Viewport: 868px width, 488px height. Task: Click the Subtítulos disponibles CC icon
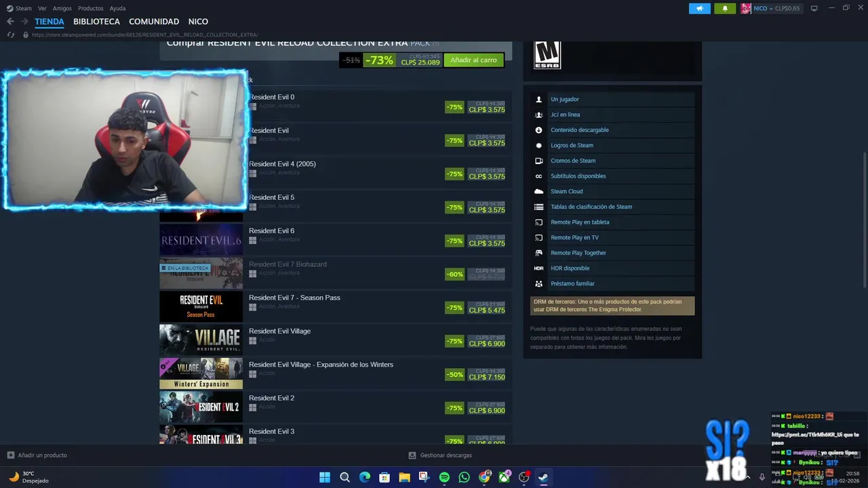pos(539,176)
